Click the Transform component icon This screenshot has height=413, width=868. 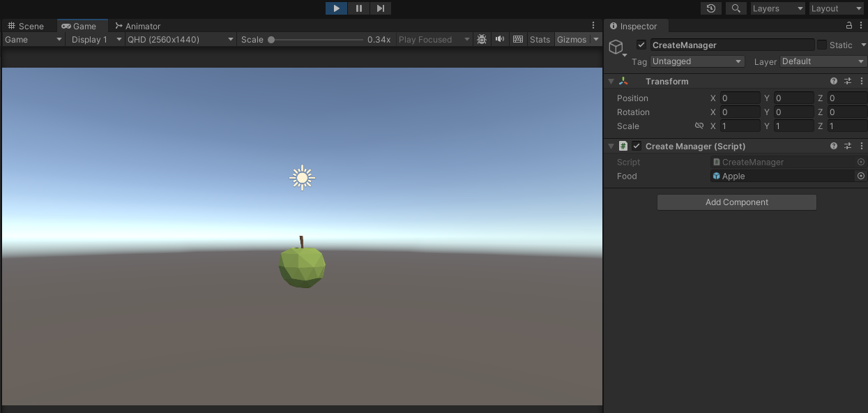point(623,82)
